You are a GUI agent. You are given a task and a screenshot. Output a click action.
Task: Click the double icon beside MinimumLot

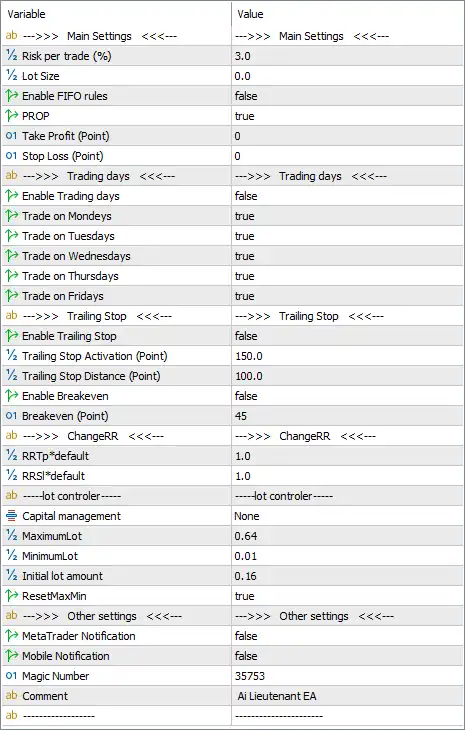click(11, 556)
